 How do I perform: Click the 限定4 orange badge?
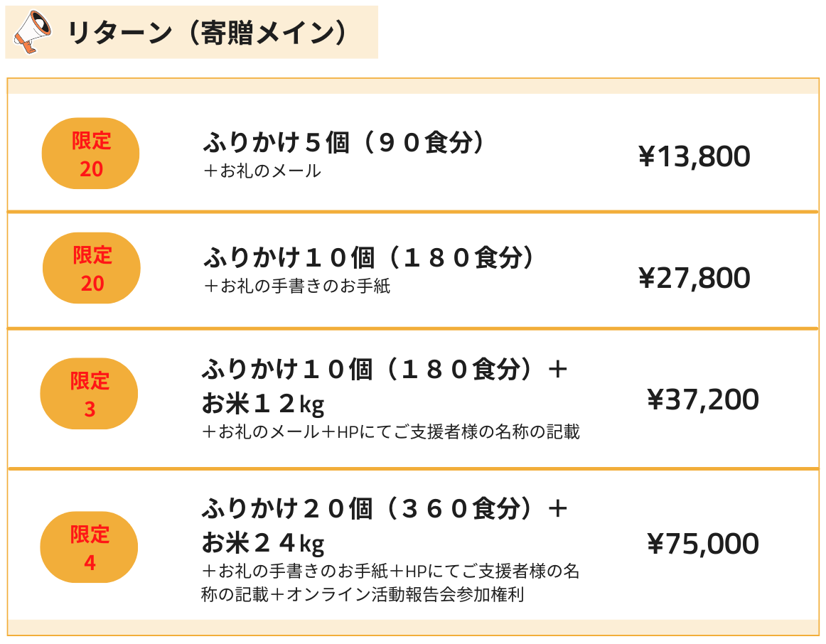pyautogui.click(x=90, y=547)
